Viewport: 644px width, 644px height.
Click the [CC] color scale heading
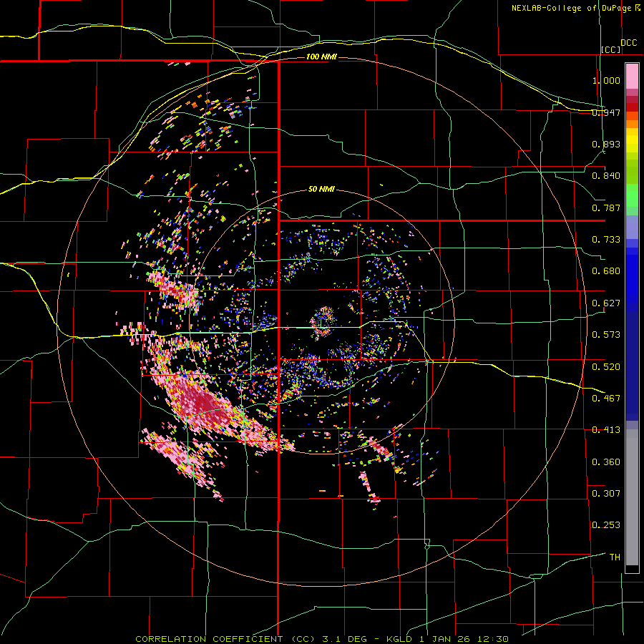611,49
